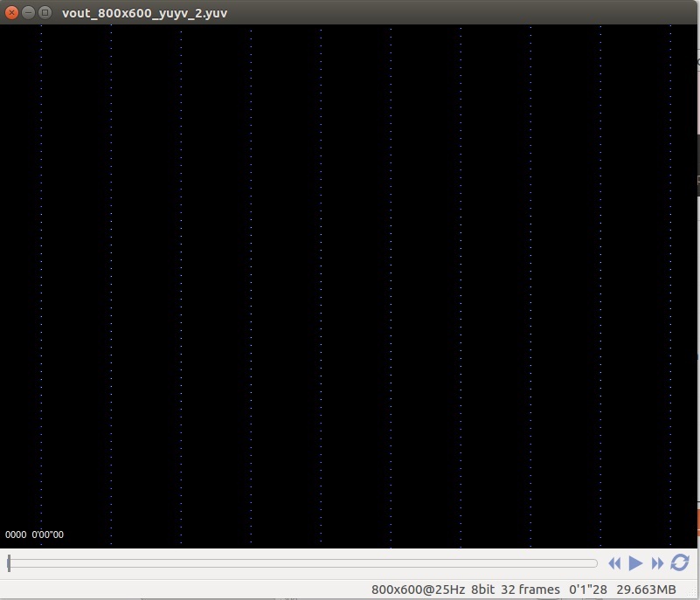The image size is (700, 600).
Task: Click the 0000 frame counter overlay
Action: [x=16, y=534]
